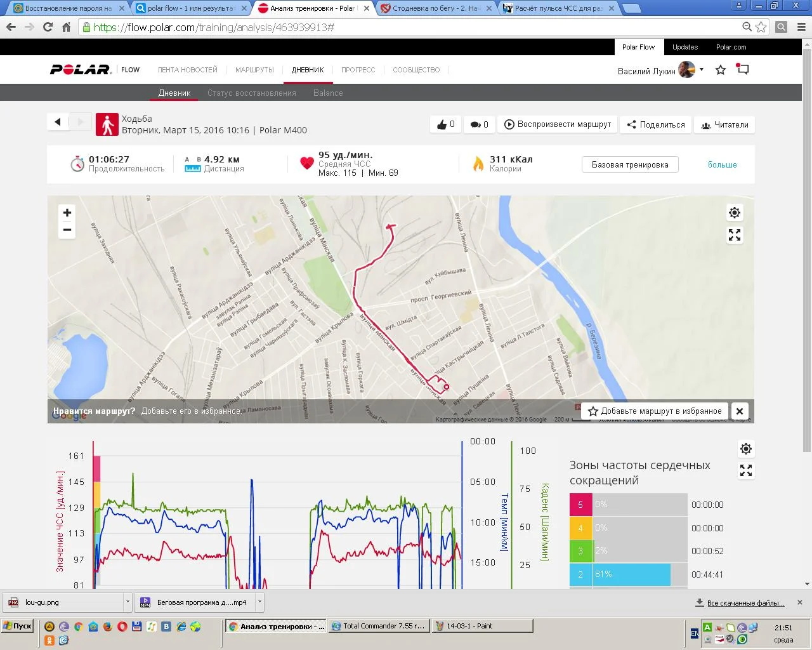The height and width of the screenshot is (650, 812).
Task: Expand download options for lou-gu.png
Action: 128,602
